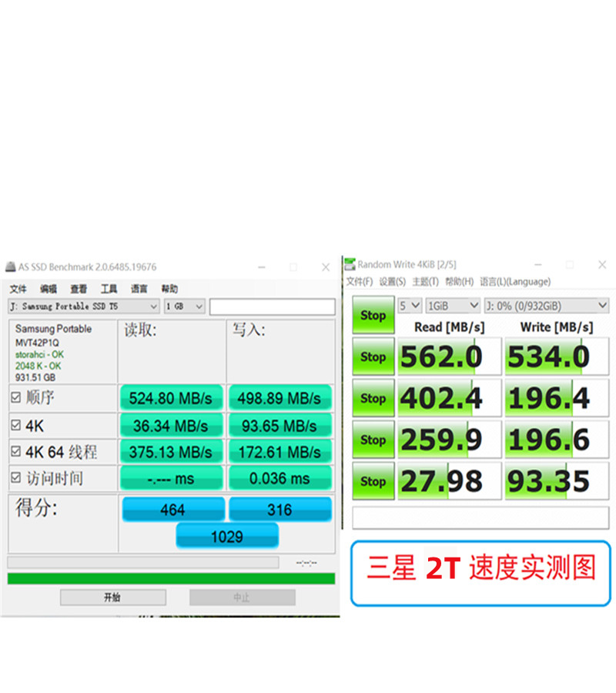This screenshot has height=693, width=616.
Task: Open the 语言 menu in AS SSD
Action: click(139, 289)
